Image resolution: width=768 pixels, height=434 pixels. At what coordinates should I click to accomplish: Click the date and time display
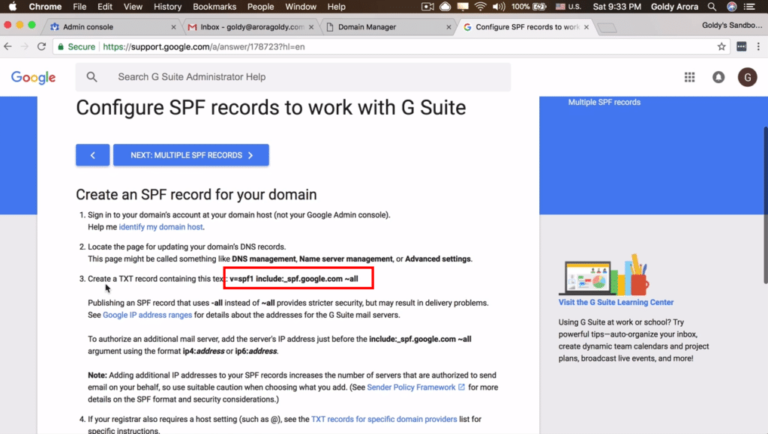pos(617,7)
